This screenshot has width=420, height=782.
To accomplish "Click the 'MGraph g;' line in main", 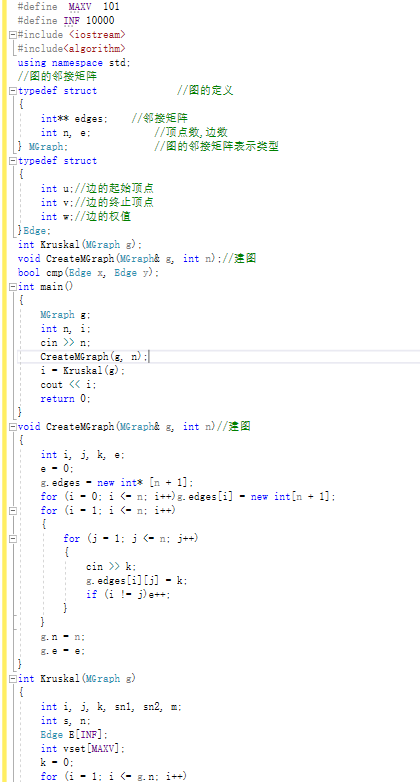I will [65, 315].
